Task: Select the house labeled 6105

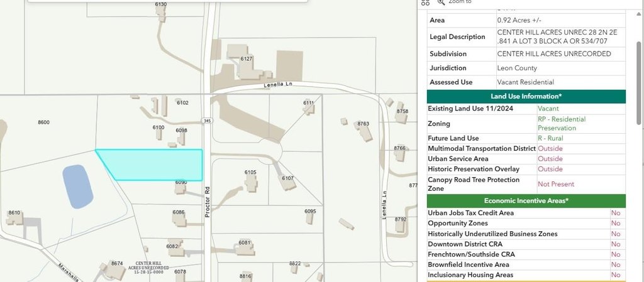Action: pos(252,183)
